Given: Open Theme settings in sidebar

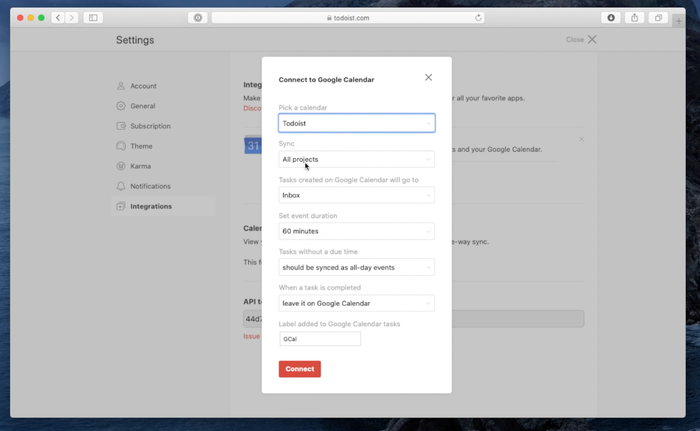Looking at the screenshot, I should (x=163, y=146).
